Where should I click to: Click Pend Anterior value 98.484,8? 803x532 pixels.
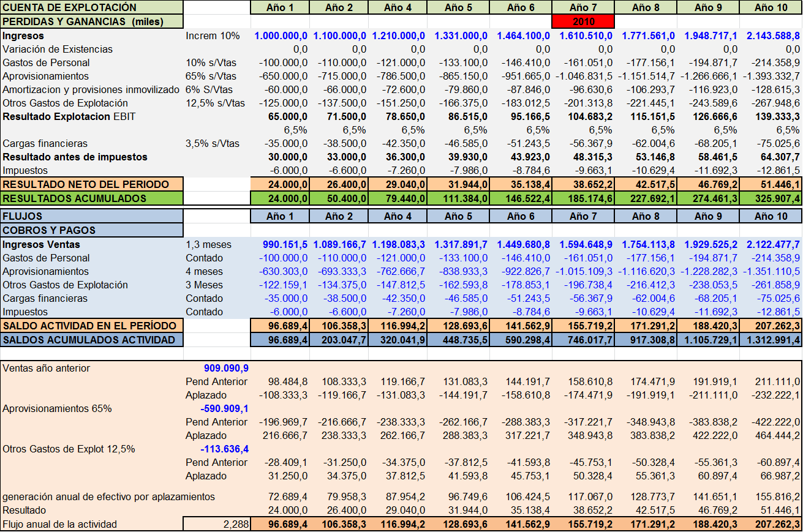[288, 381]
